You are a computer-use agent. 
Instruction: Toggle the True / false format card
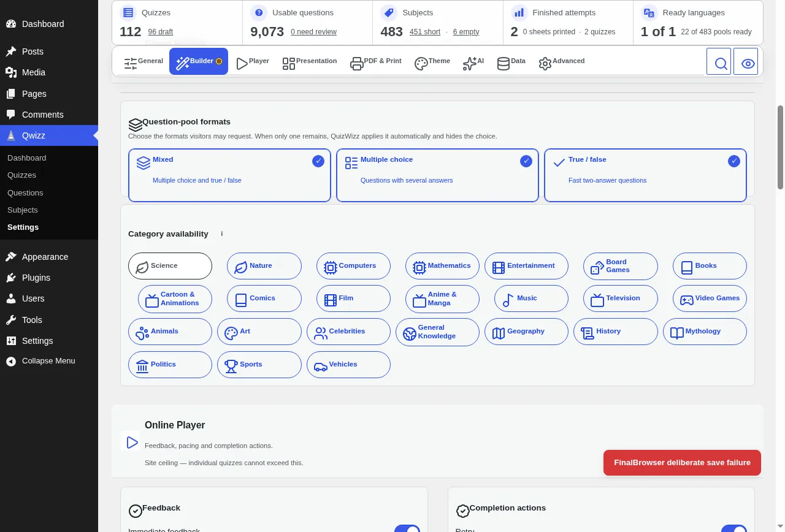coord(645,175)
